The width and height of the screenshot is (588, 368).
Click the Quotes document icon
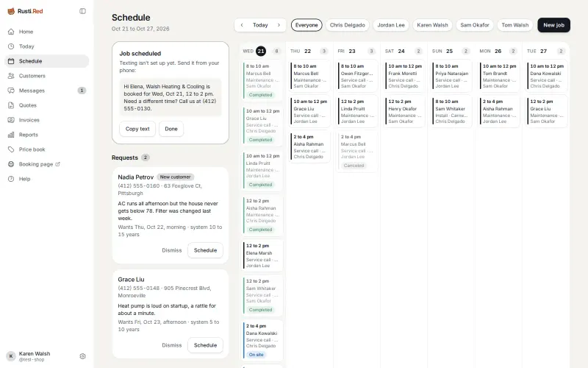click(11, 105)
